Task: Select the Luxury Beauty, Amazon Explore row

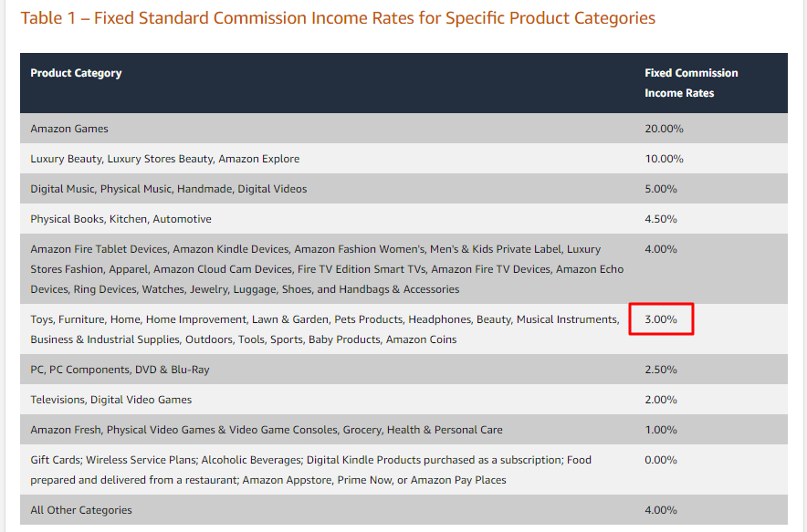Action: click(404, 159)
